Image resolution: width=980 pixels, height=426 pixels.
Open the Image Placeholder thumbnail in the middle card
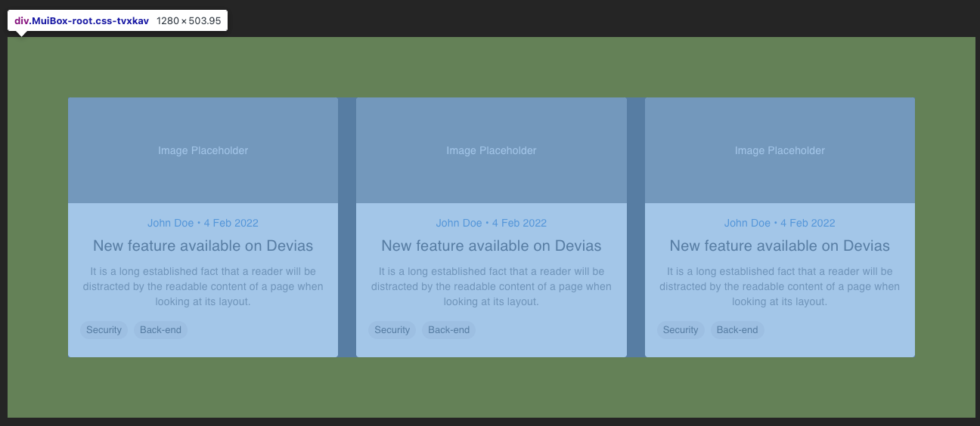pos(492,150)
